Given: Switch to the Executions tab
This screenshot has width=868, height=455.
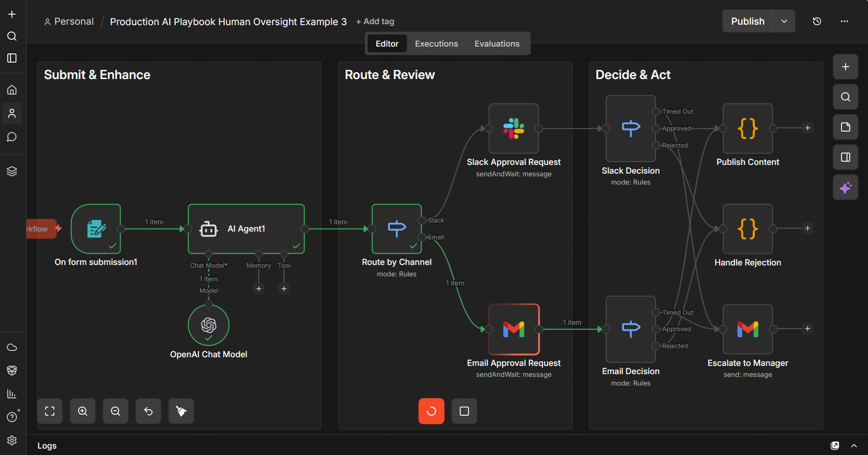Looking at the screenshot, I should [x=436, y=44].
